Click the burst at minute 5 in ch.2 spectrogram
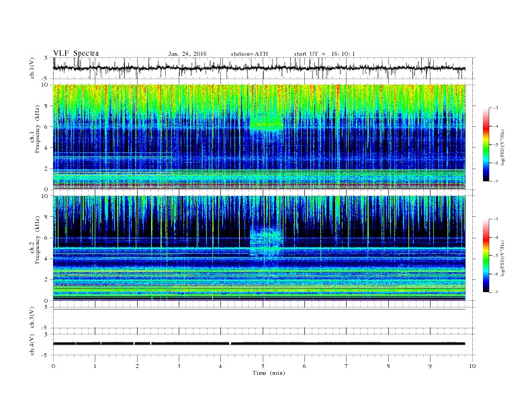Image resolution: width=532 pixels, height=411 pixels. [x=267, y=242]
